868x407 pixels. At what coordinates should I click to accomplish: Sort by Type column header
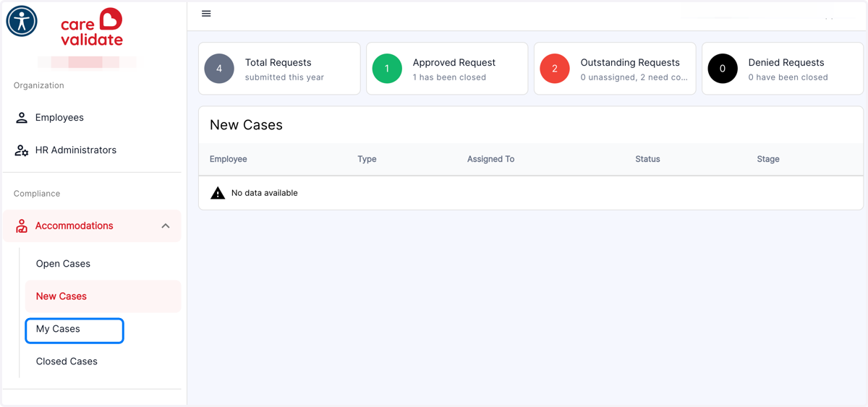[367, 159]
